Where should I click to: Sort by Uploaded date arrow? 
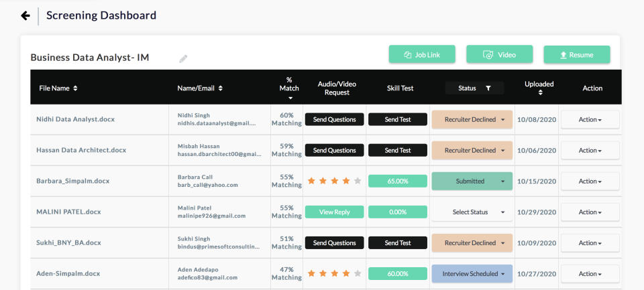(x=539, y=93)
